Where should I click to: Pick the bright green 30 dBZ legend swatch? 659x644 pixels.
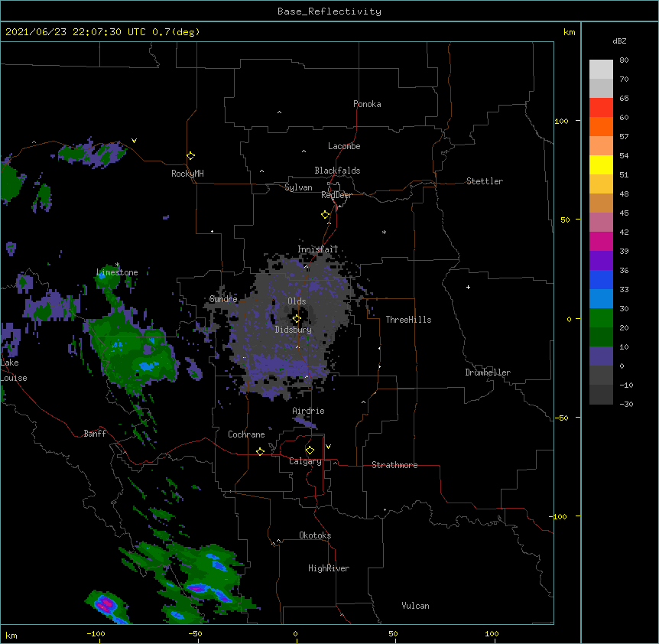(x=601, y=318)
